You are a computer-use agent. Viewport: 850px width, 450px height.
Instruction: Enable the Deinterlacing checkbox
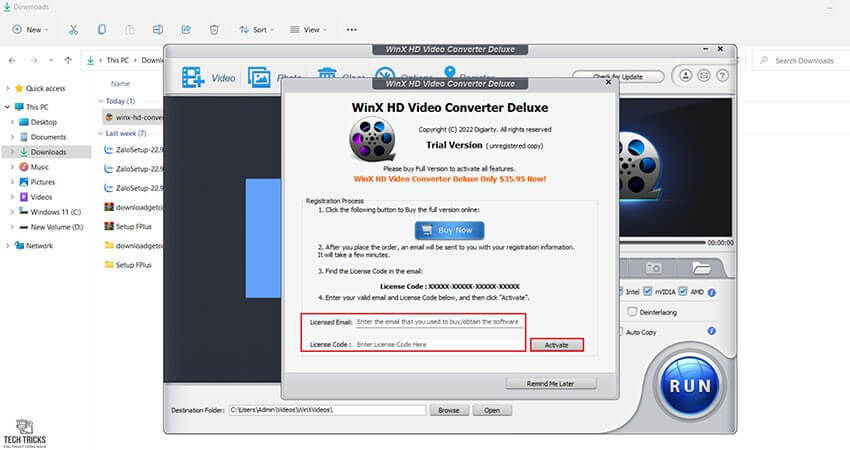click(632, 312)
